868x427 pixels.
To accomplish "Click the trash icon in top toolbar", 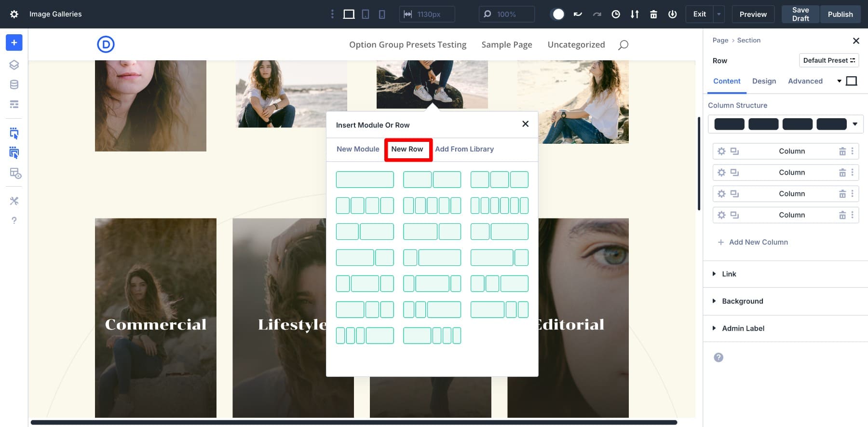I will click(653, 14).
